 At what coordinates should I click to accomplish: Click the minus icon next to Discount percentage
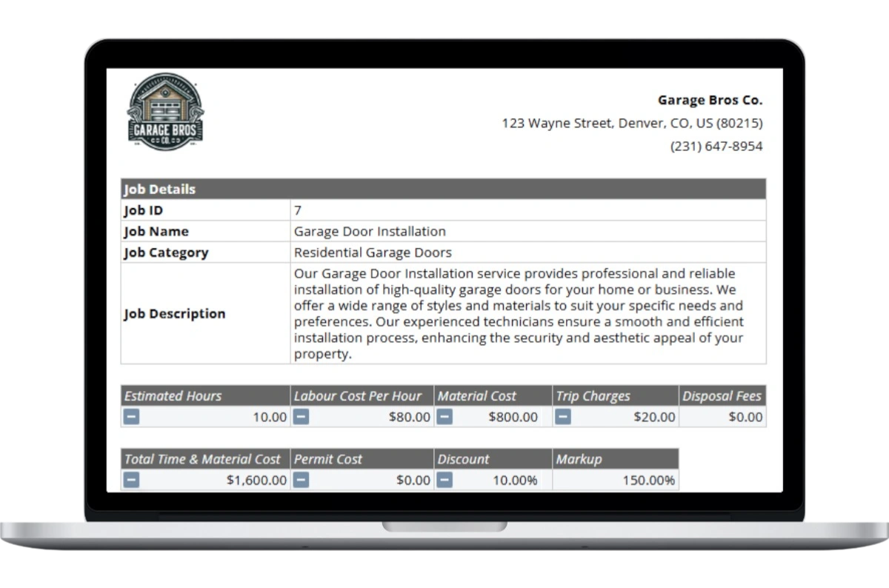pos(444,480)
